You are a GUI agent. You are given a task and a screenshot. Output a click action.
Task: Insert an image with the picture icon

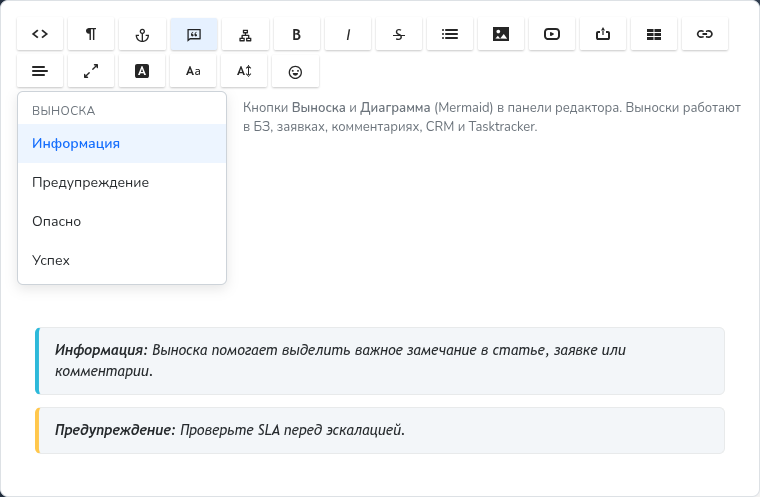(501, 34)
